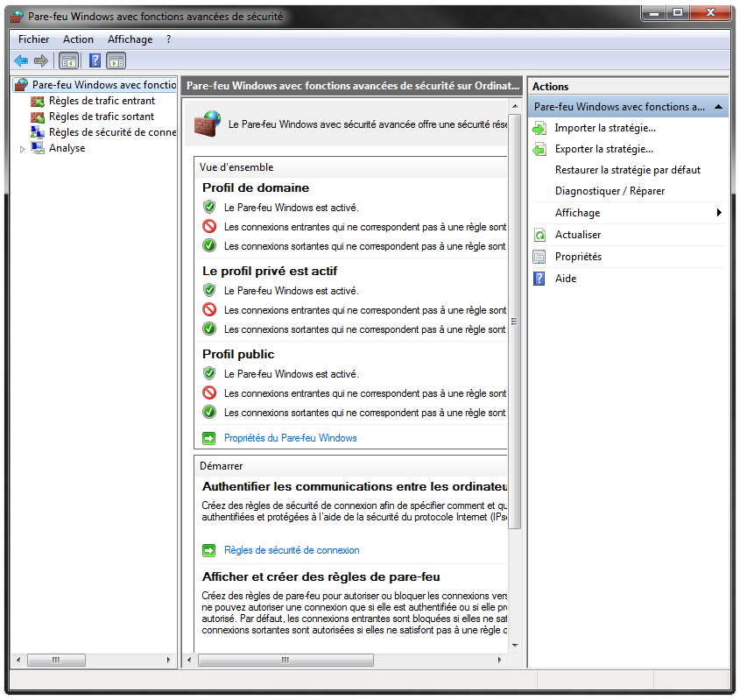Expand the Analyse tree node
This screenshot has width=740, height=700.
click(x=22, y=149)
